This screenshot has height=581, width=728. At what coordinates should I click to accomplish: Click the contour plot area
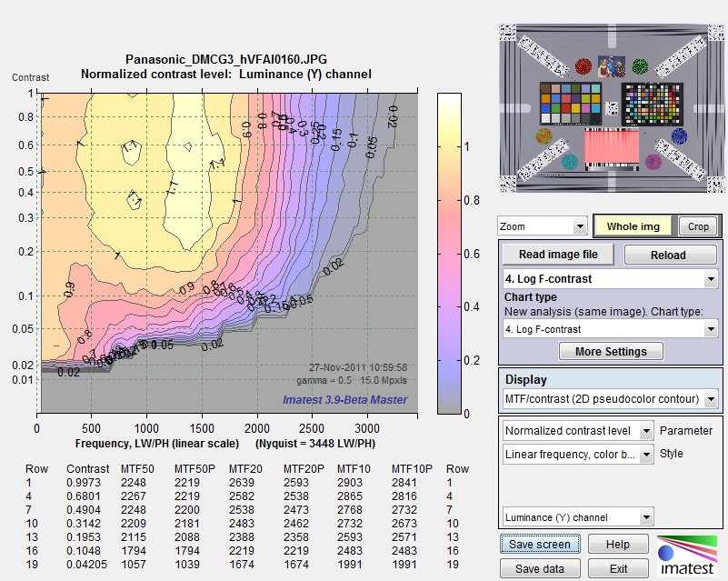pyautogui.click(x=227, y=254)
